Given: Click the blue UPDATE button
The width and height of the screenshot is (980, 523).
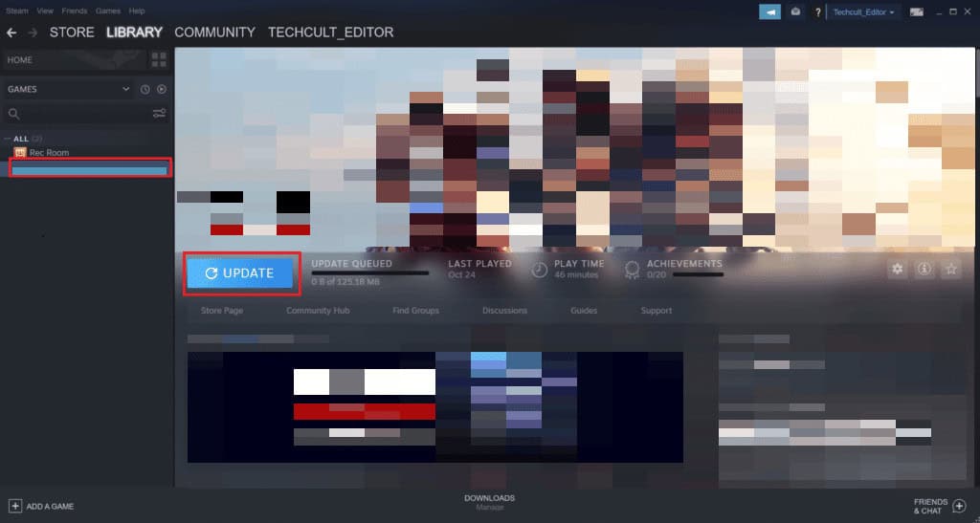Looking at the screenshot, I should (240, 273).
